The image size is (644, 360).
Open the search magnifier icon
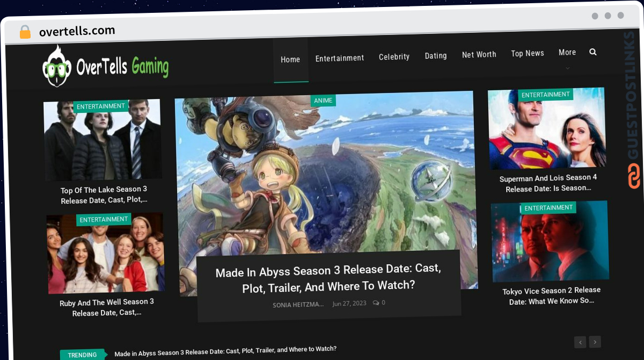(x=593, y=52)
